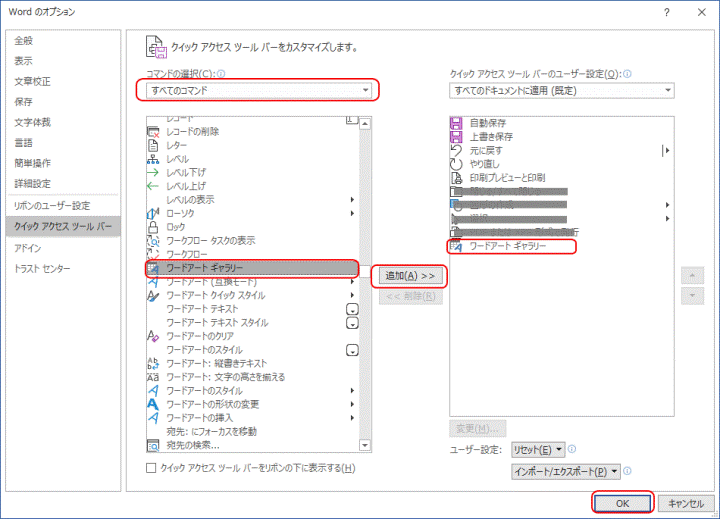720x519 pixels.
Task: Close the Word のオプション dialog
Action: [702, 12]
